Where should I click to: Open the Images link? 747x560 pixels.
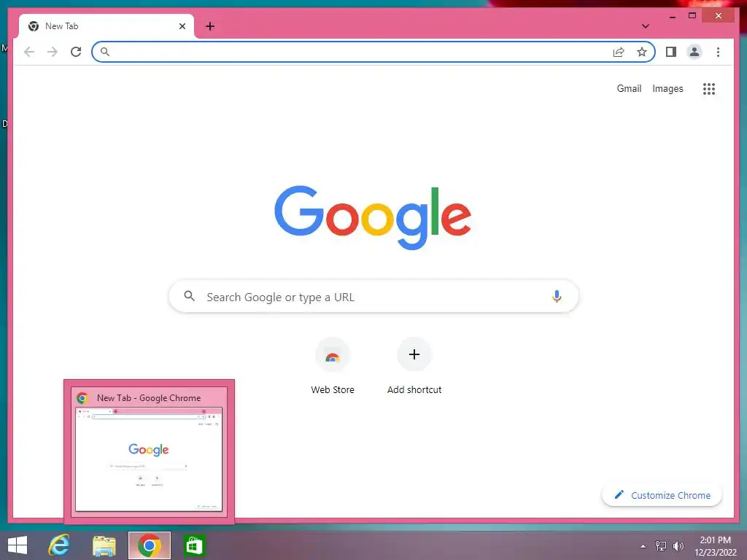tap(667, 88)
